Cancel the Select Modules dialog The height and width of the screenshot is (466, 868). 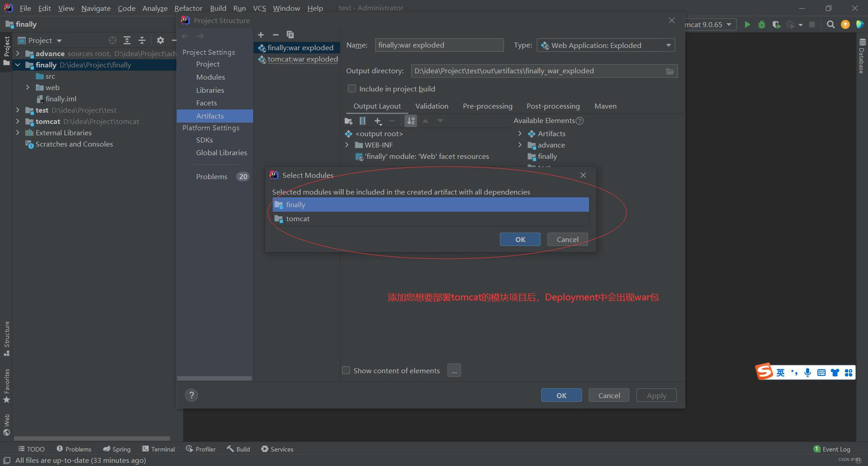click(x=567, y=239)
